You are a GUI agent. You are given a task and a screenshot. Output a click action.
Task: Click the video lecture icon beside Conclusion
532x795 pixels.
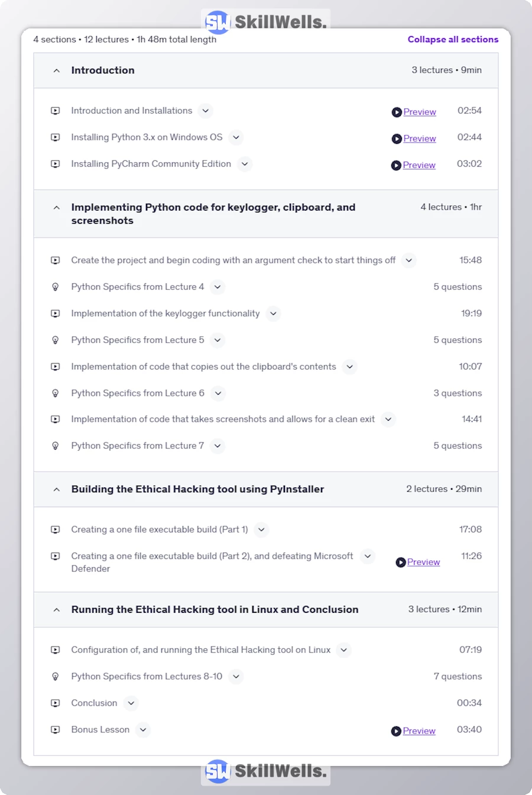pos(55,703)
